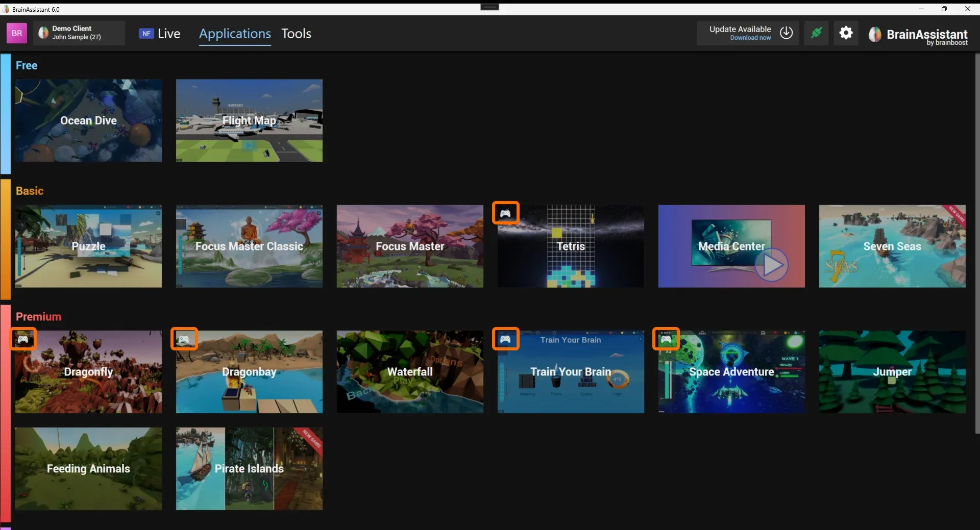Open the Jumper game tile
The height and width of the screenshot is (530, 980).
[x=892, y=372]
